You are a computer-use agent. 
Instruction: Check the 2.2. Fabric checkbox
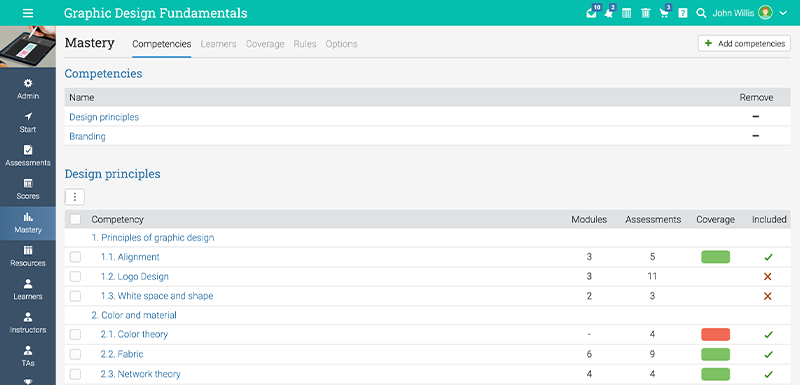76,354
